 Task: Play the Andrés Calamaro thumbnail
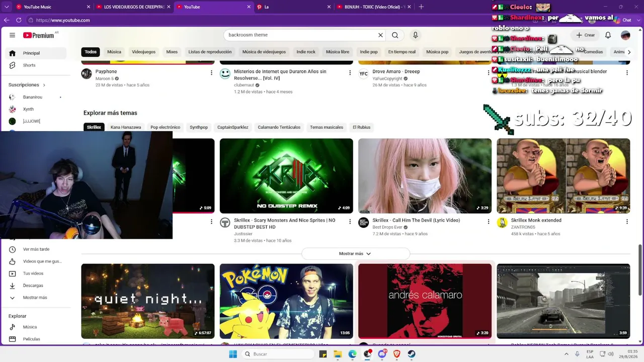point(425,301)
